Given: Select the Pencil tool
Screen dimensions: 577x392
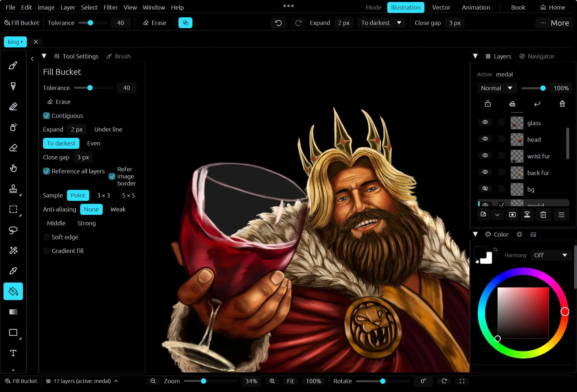Looking at the screenshot, I should click(13, 106).
